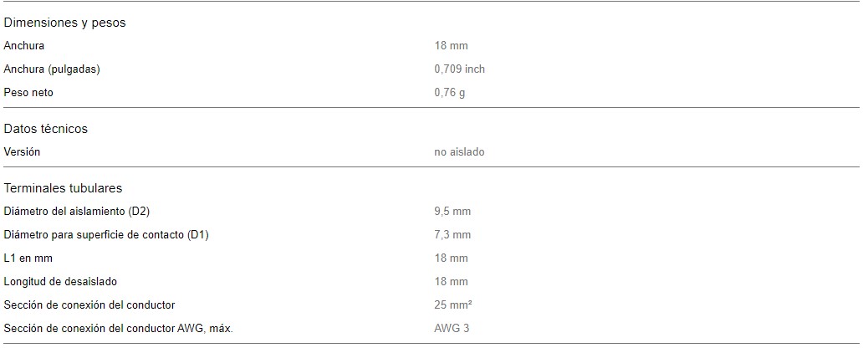
Task: Click Diámetro del aislamiento (D2) label
Action: pyautogui.click(x=77, y=211)
